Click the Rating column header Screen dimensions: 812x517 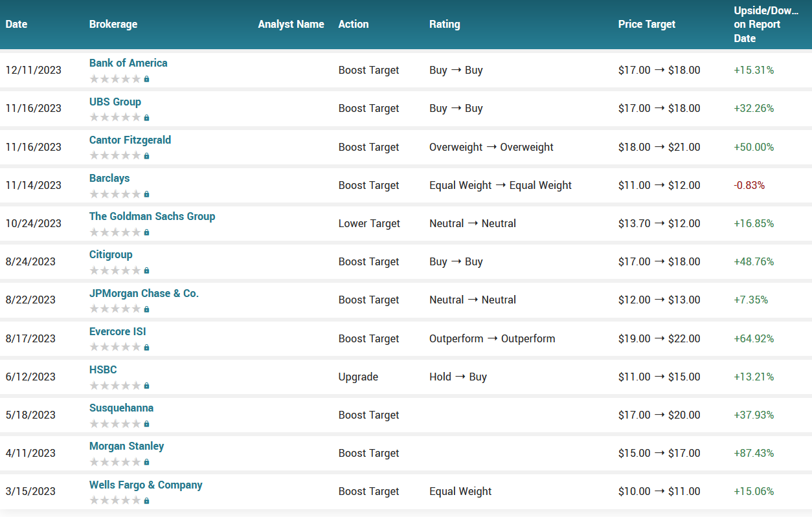pos(445,24)
